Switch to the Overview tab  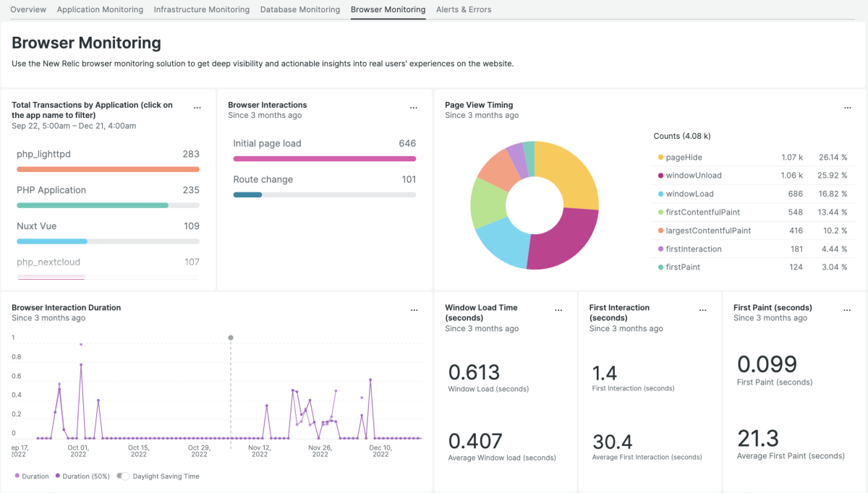pos(28,9)
